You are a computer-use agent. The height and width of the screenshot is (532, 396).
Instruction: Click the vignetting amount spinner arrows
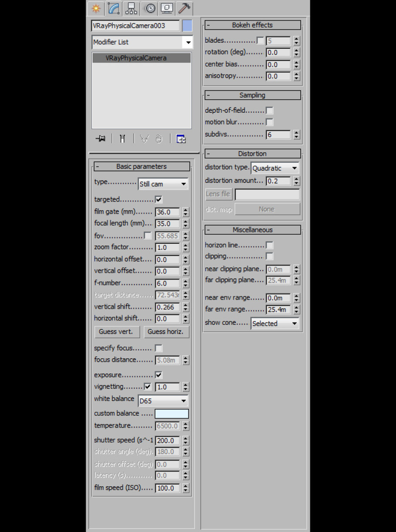[x=186, y=387]
